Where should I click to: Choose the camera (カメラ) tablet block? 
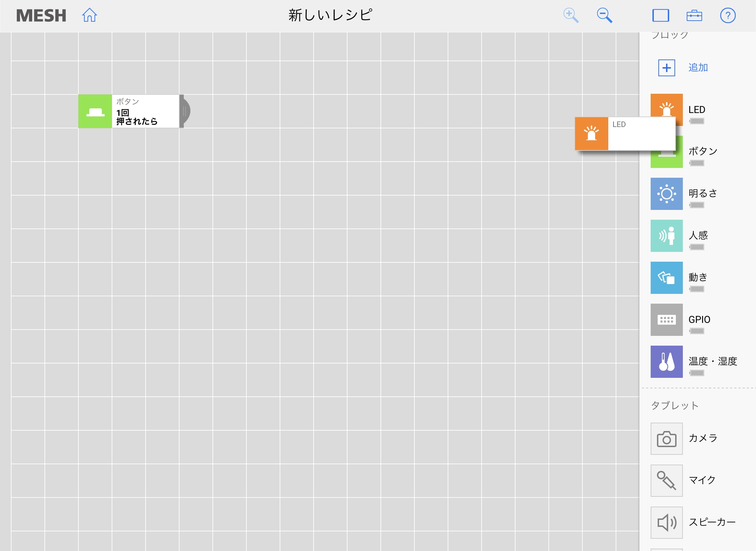click(666, 438)
